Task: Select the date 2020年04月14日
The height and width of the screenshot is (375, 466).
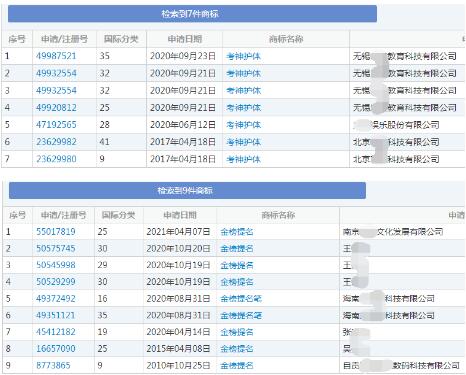Action: pyautogui.click(x=178, y=332)
